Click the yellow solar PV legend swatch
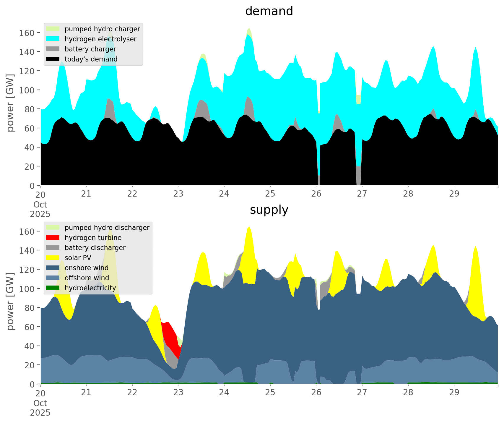This screenshot has width=504, height=423. [53, 258]
